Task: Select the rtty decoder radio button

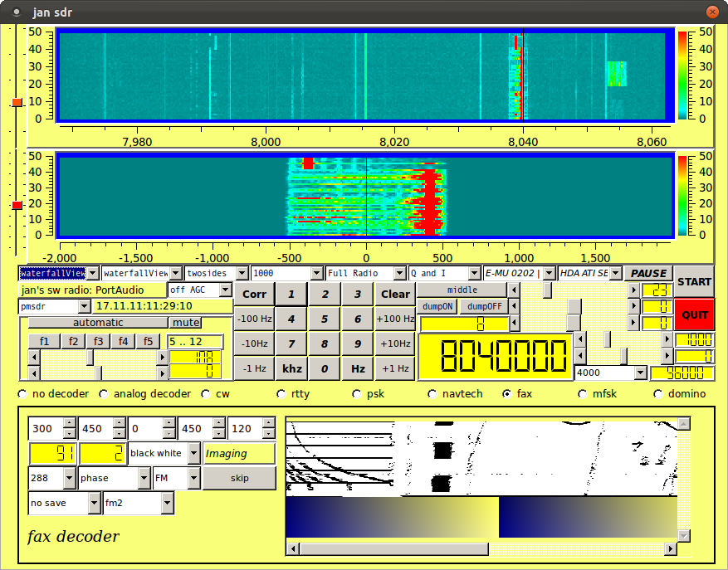Action: pos(283,394)
